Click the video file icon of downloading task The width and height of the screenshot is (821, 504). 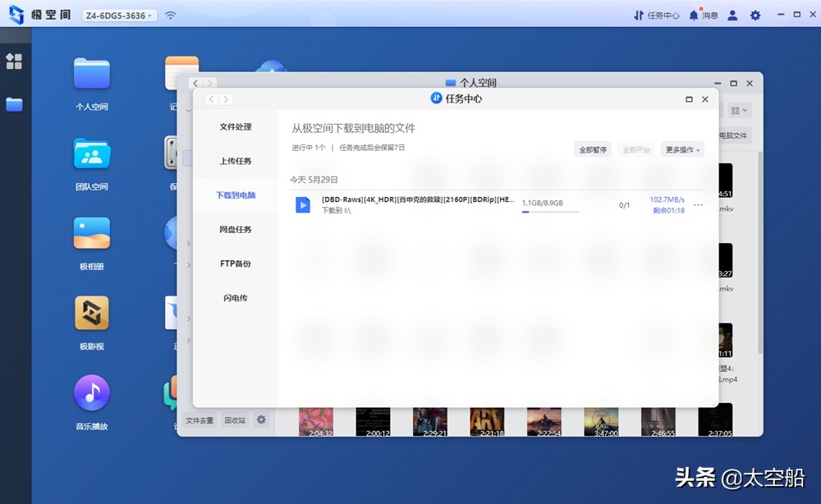(303, 204)
